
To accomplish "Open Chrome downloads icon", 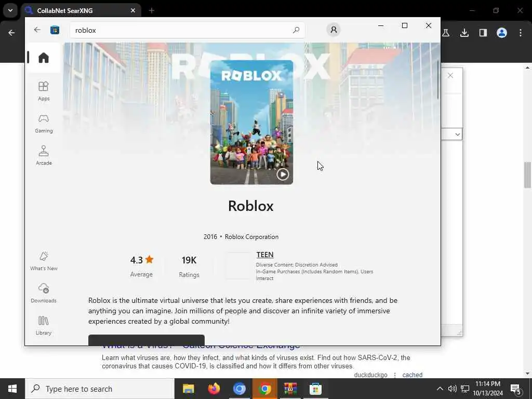I will tap(464, 33).
